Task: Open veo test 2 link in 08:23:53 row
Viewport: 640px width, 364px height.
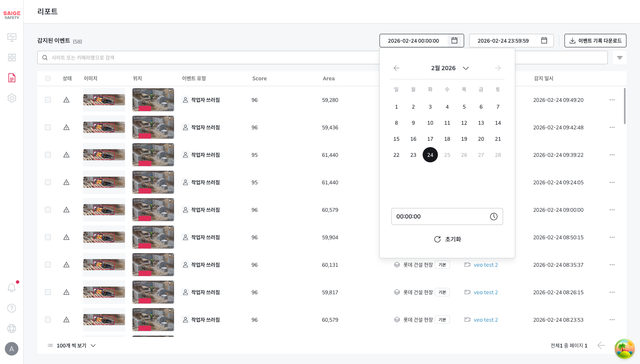Action: coord(486,320)
